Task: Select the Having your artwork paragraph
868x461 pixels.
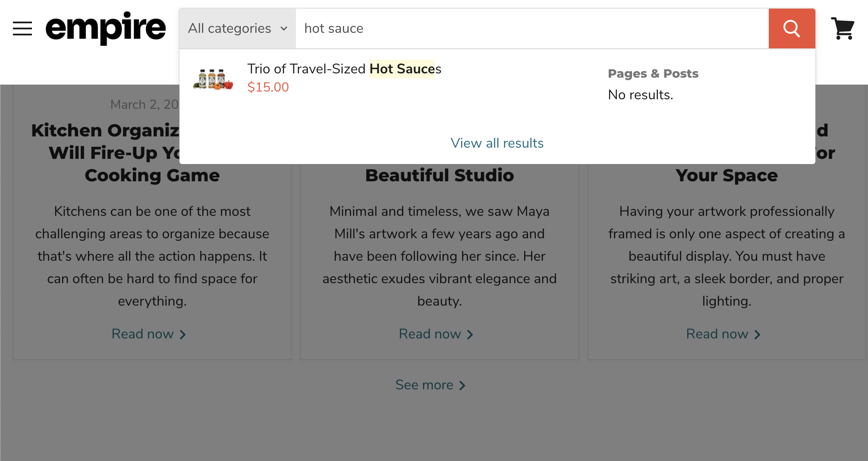Action: [x=727, y=256]
